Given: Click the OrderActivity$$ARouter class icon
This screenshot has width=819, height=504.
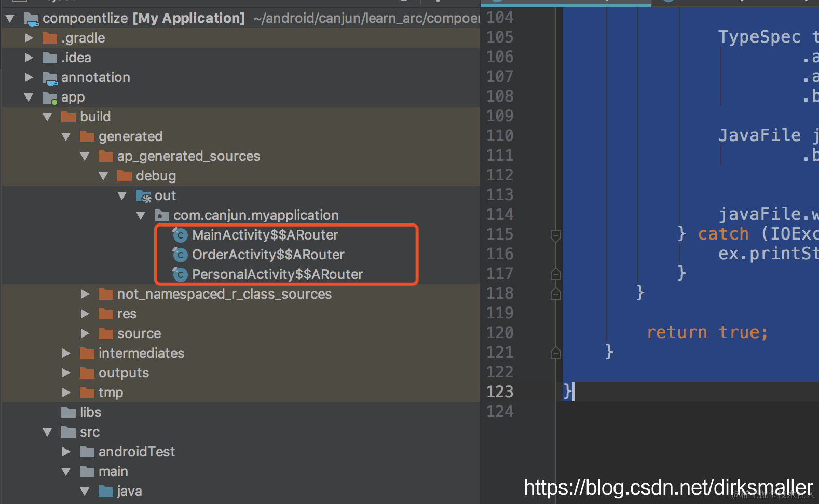Looking at the screenshot, I should 180,255.
